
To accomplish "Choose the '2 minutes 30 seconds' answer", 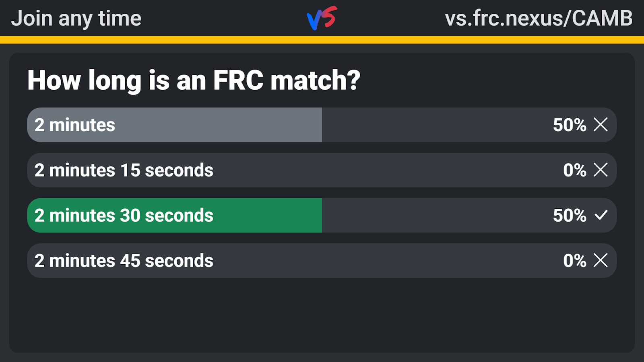I will [x=322, y=215].
